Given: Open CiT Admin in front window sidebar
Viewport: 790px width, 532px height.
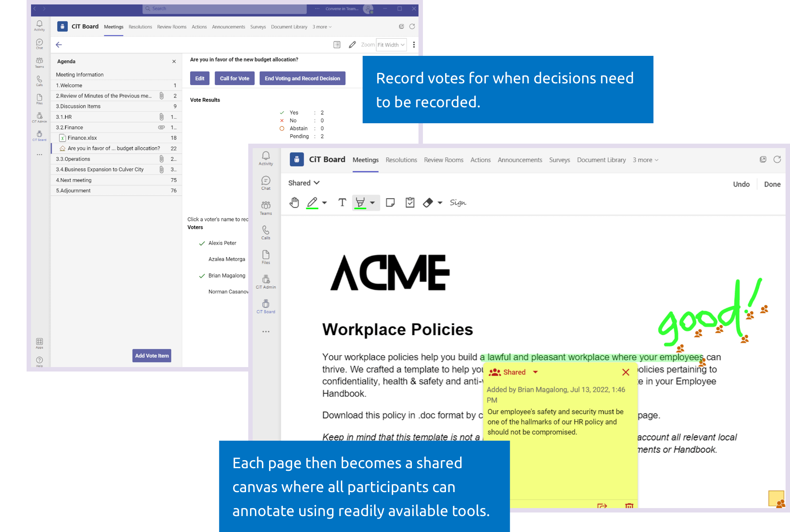Looking at the screenshot, I should pyautogui.click(x=266, y=282).
